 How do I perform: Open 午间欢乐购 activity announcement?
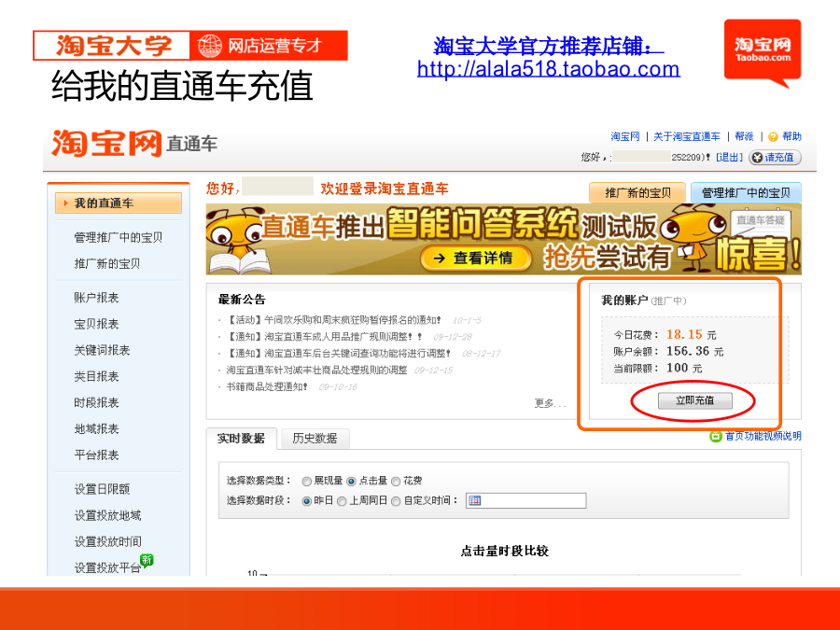(x=333, y=320)
